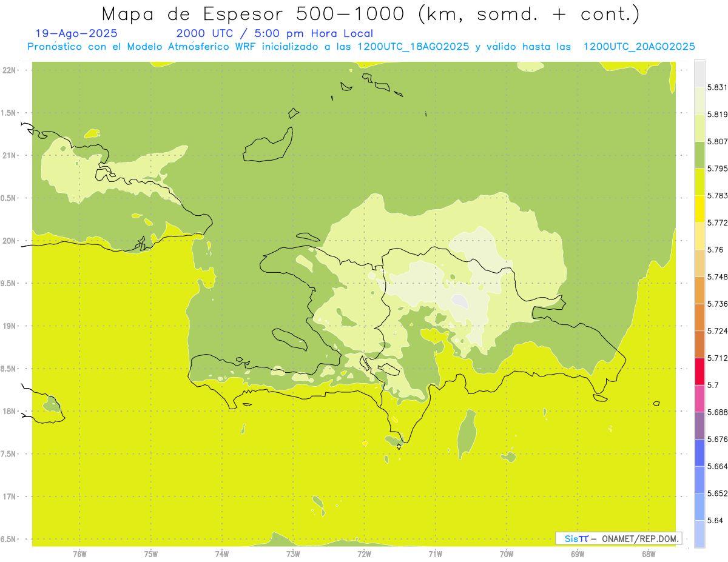Click the "0.5N" latitude label
The width and height of the screenshot is (728, 562).
point(10,198)
